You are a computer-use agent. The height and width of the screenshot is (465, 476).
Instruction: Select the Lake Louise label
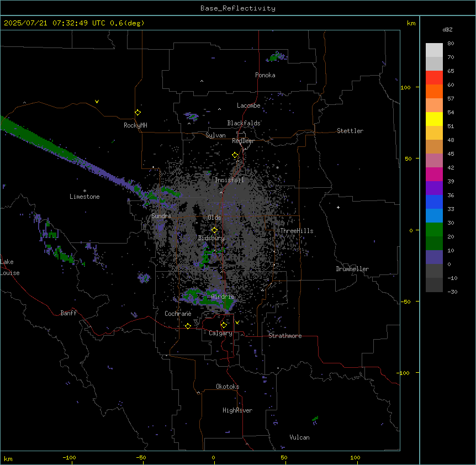[x=10, y=267]
